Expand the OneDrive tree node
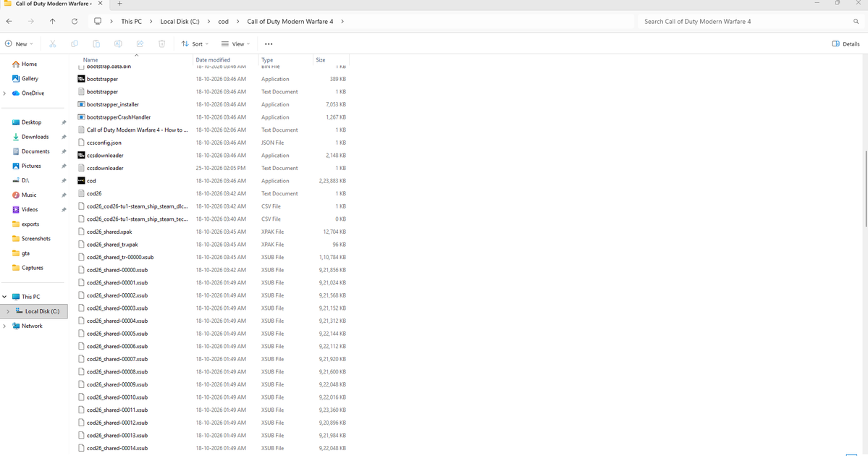 pyautogui.click(x=4, y=93)
